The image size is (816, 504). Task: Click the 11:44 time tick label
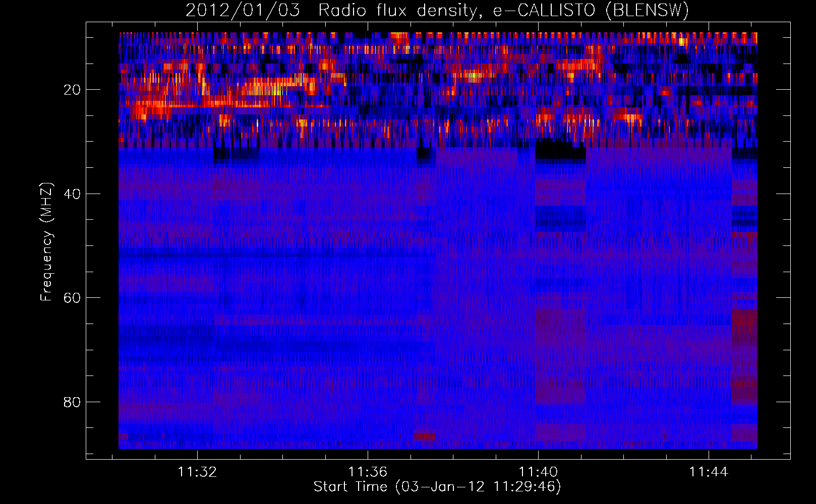pos(709,472)
